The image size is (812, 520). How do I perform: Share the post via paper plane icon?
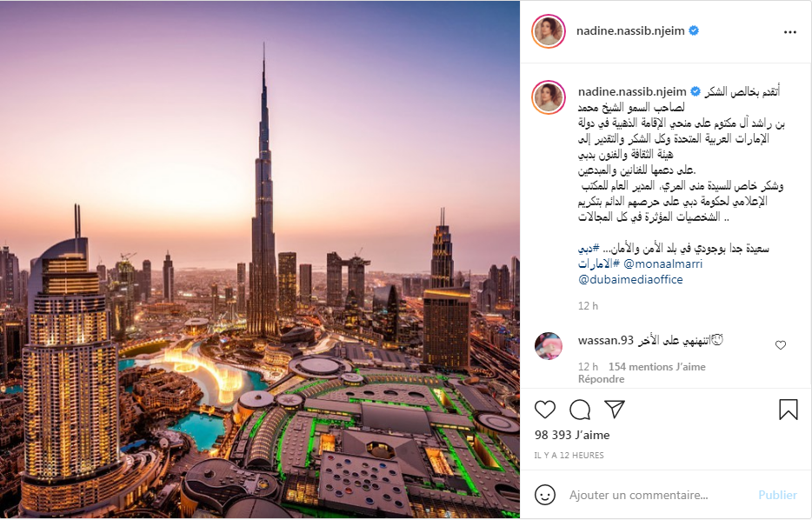click(x=615, y=410)
